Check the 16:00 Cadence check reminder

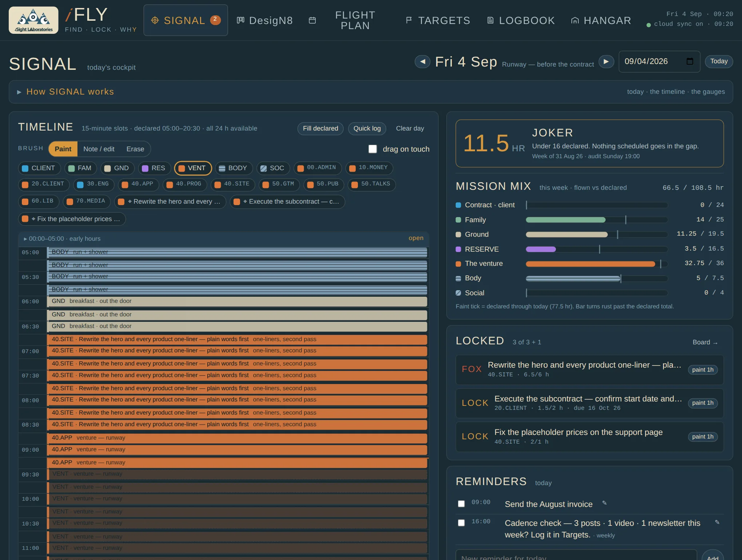pos(461,523)
